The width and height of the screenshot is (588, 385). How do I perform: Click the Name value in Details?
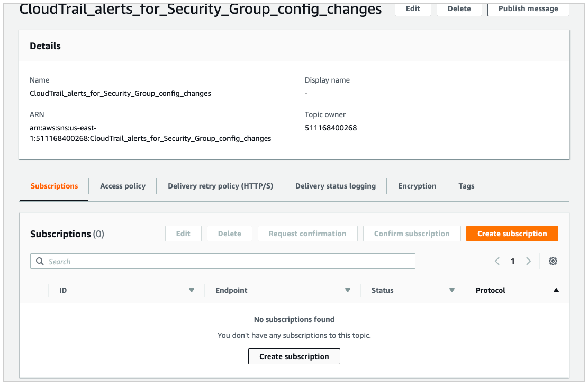pyautogui.click(x=120, y=93)
